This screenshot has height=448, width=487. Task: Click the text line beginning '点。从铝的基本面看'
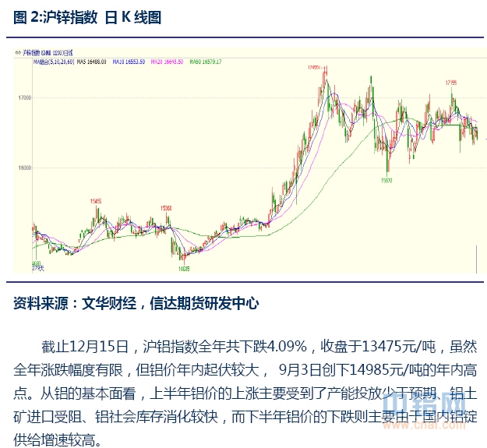click(245, 393)
